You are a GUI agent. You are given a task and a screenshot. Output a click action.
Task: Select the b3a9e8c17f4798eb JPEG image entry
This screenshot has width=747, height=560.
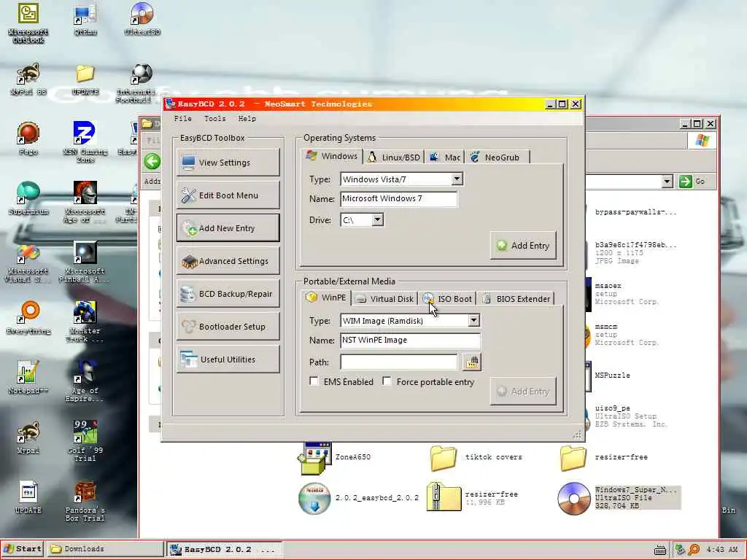635,252
